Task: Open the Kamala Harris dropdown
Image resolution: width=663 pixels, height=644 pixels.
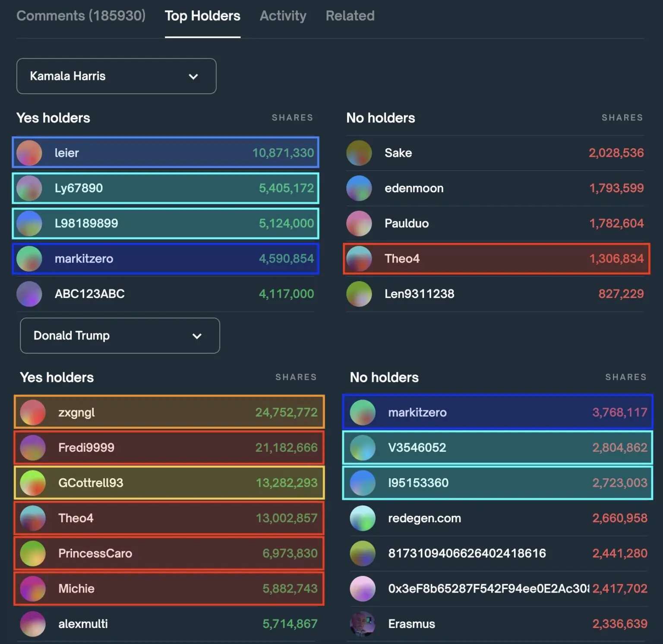Action: (116, 76)
